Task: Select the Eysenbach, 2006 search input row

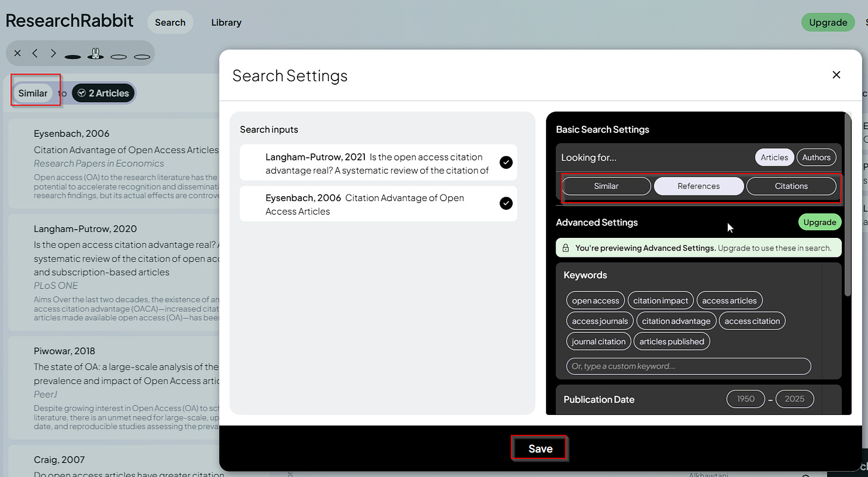Action: 379,204
